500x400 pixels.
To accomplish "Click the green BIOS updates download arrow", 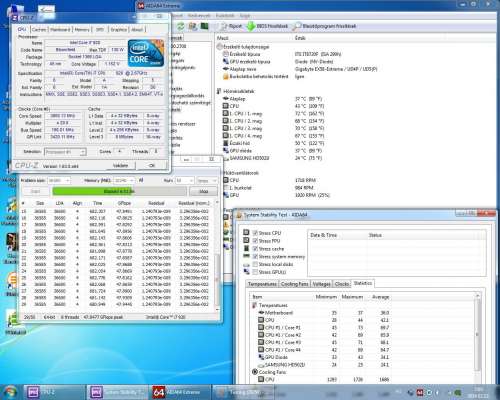I will click(x=251, y=26).
